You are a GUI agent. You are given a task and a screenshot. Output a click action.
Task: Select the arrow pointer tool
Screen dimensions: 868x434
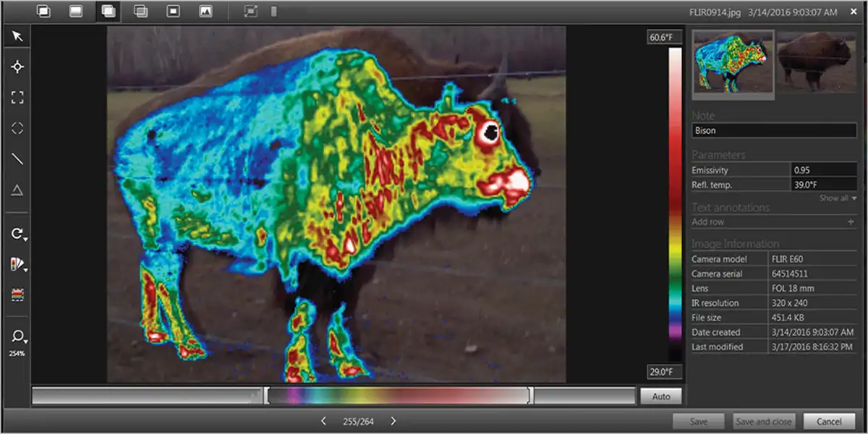click(17, 36)
